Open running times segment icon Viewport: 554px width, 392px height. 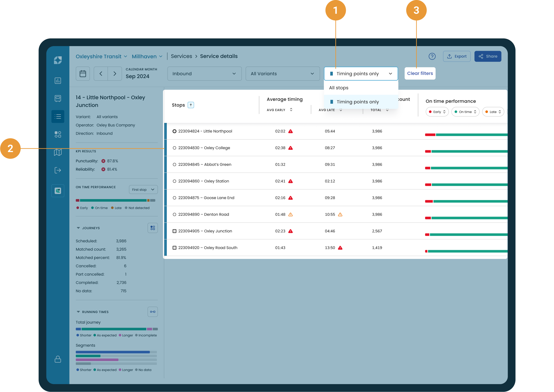tap(153, 312)
